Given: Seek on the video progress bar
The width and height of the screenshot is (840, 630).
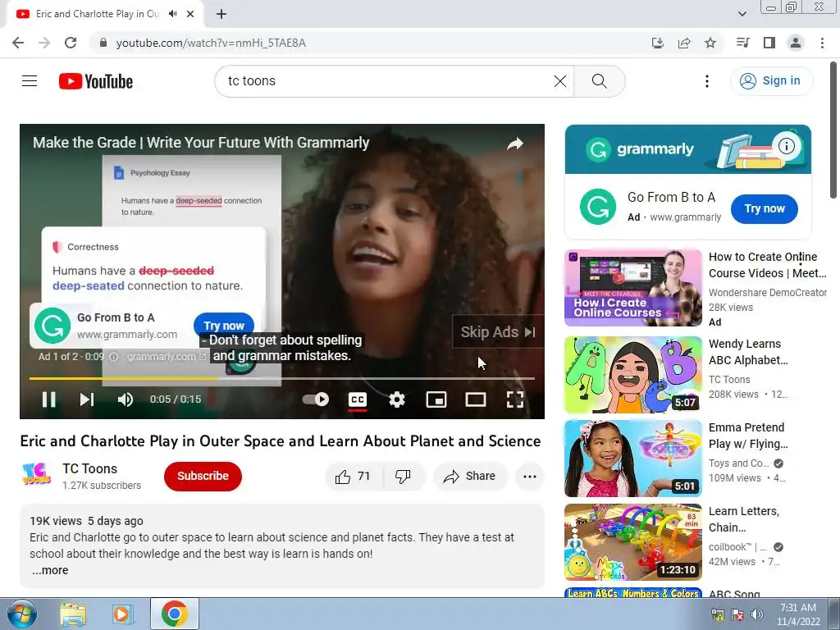Looking at the screenshot, I should point(282,378).
